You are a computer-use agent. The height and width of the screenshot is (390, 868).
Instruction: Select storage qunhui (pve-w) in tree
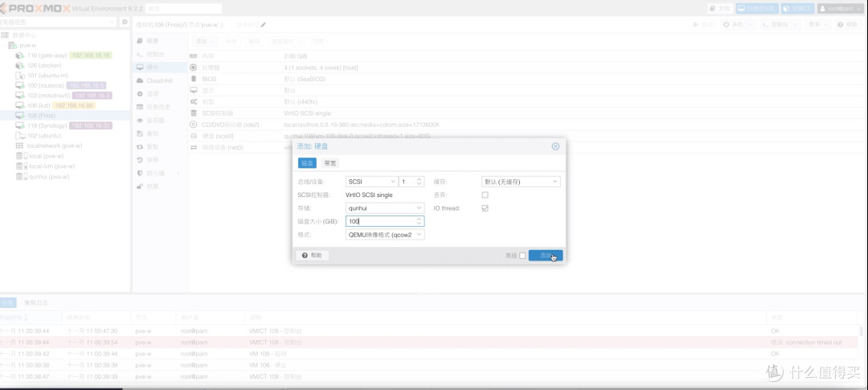(49, 177)
